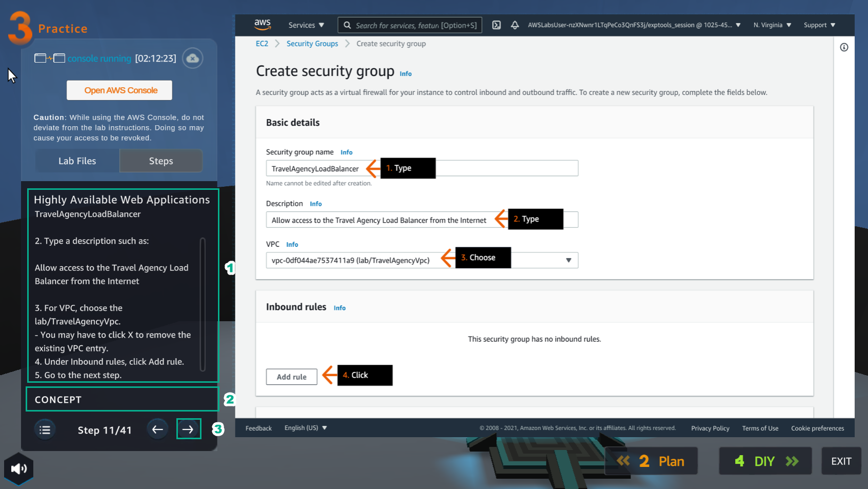Image resolution: width=868 pixels, height=489 pixels.
Task: Go back to the Plan stage
Action: (651, 461)
